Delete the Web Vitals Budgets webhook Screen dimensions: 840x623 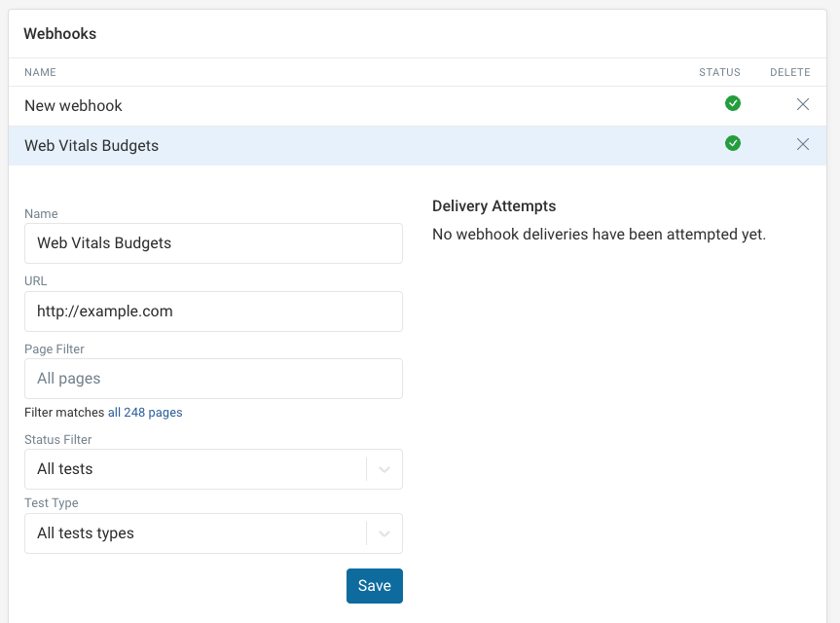tap(803, 144)
